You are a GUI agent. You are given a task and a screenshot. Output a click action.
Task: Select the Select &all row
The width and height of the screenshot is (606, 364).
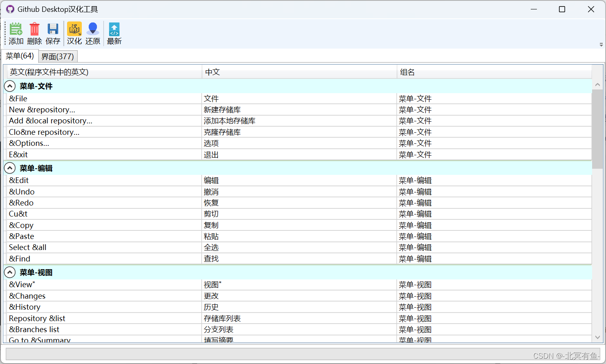[x=299, y=248]
